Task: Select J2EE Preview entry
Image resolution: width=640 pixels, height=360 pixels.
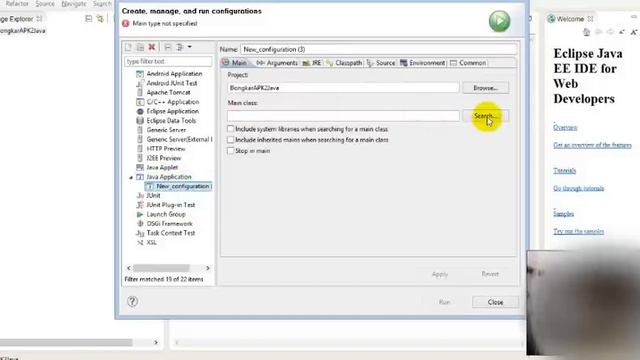Action: [164, 158]
